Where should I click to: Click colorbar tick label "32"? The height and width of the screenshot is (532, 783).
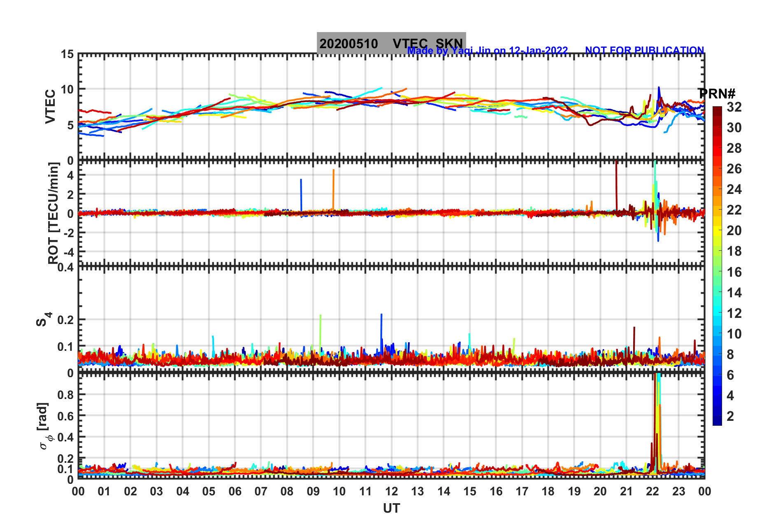point(734,107)
